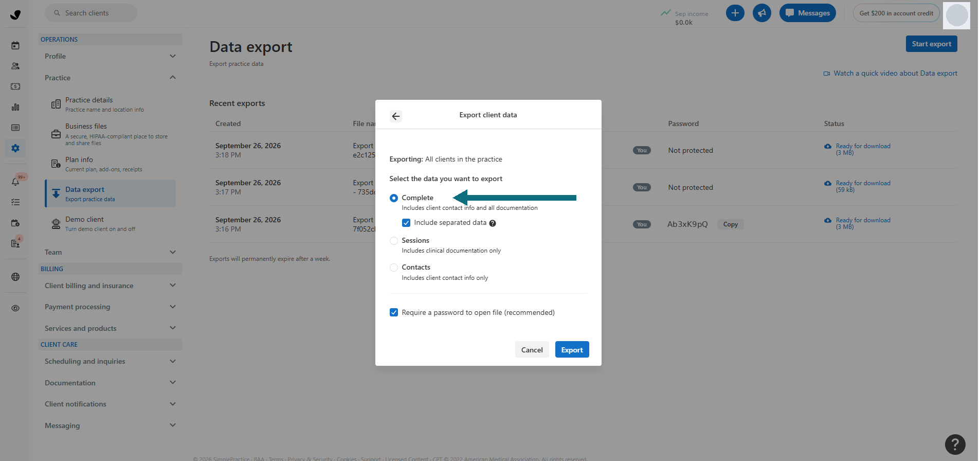This screenshot has width=980, height=461.
Task: Open the round help question mark button
Action: tap(955, 445)
